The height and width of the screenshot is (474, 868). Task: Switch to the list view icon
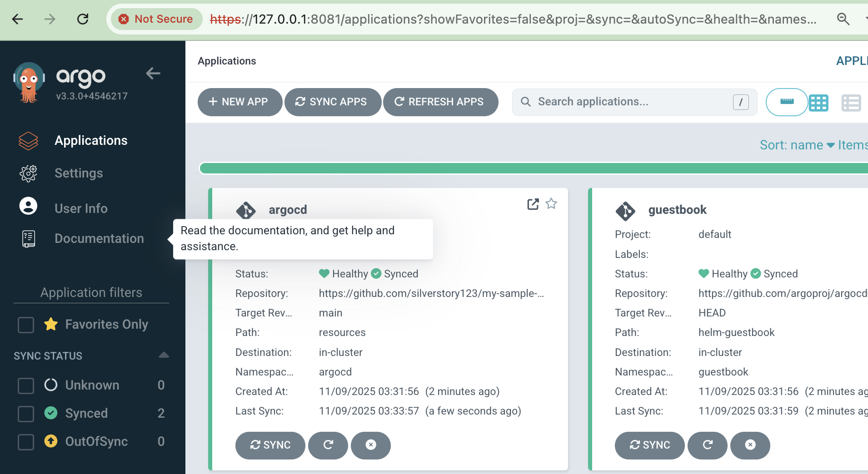(x=851, y=103)
